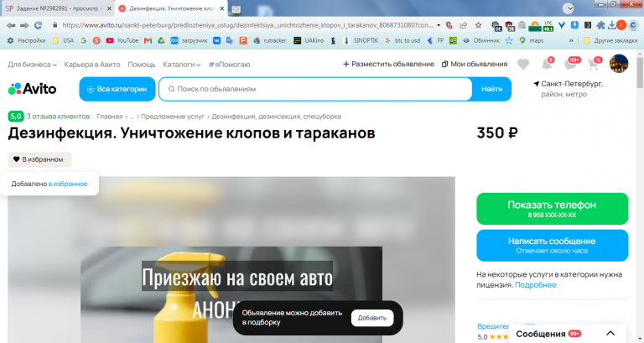The height and width of the screenshot is (343, 644).
Task: Open Avito messages chat bubble icon
Action: tap(570, 65)
